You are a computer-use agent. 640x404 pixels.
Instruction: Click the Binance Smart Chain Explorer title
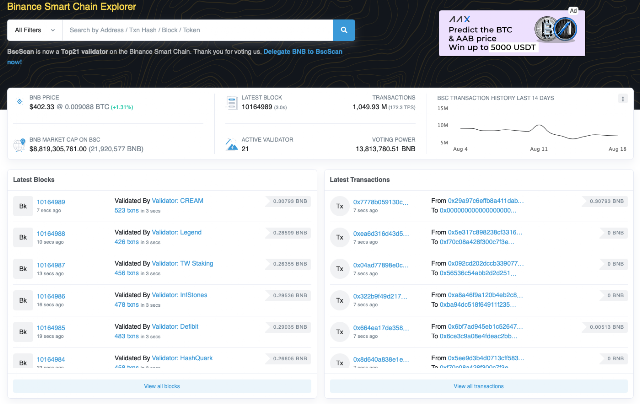pyautogui.click(x=71, y=7)
